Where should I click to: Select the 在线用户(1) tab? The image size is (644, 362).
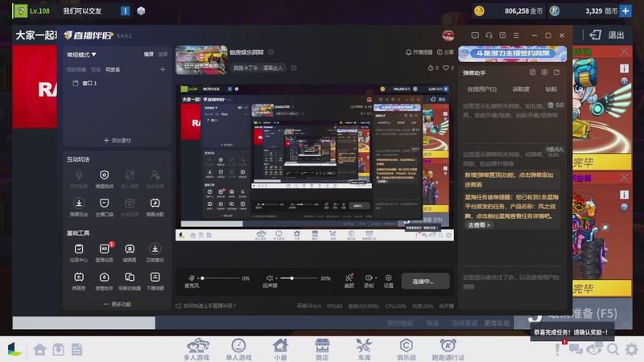coord(481,89)
